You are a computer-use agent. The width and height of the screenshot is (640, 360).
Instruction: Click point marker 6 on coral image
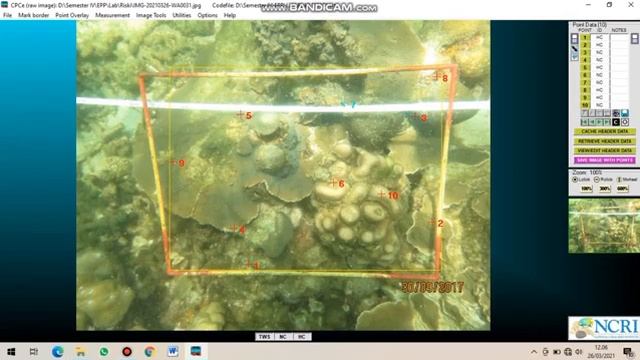coord(333,183)
